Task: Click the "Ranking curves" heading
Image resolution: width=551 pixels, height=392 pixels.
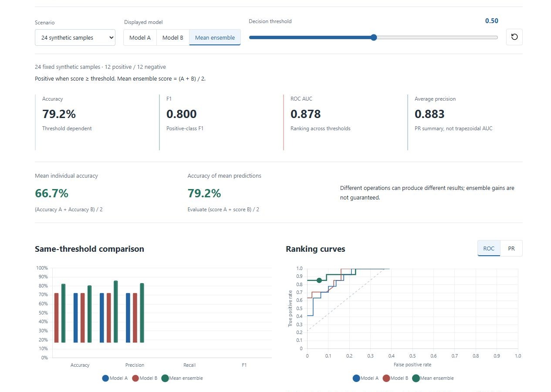Action: click(315, 249)
